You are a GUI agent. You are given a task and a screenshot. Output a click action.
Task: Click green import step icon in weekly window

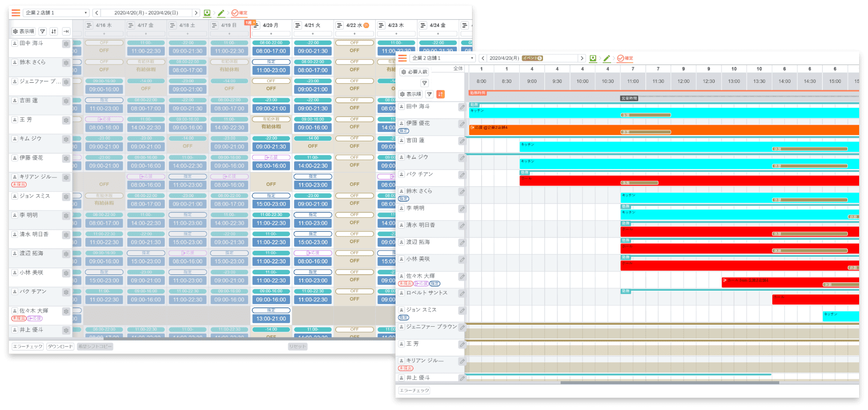point(207,13)
